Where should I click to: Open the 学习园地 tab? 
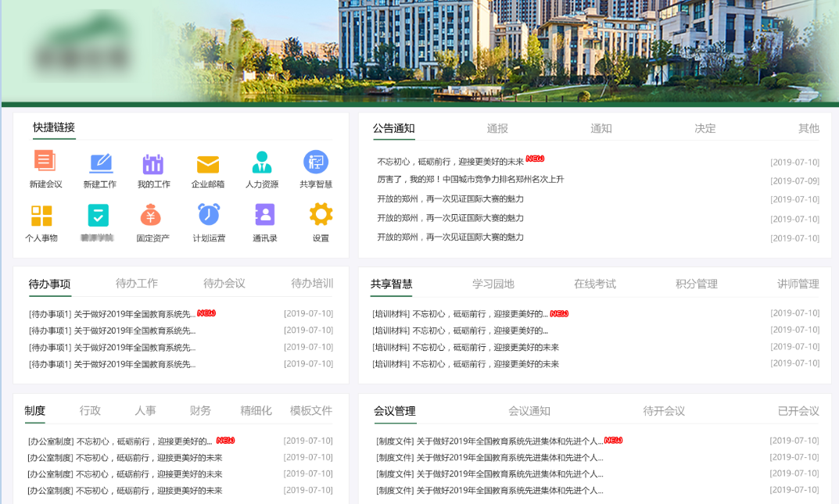pos(493,284)
